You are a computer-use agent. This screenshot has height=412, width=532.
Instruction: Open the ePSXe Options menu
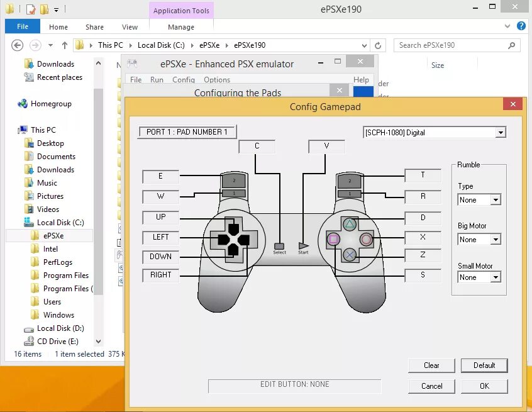[217, 80]
